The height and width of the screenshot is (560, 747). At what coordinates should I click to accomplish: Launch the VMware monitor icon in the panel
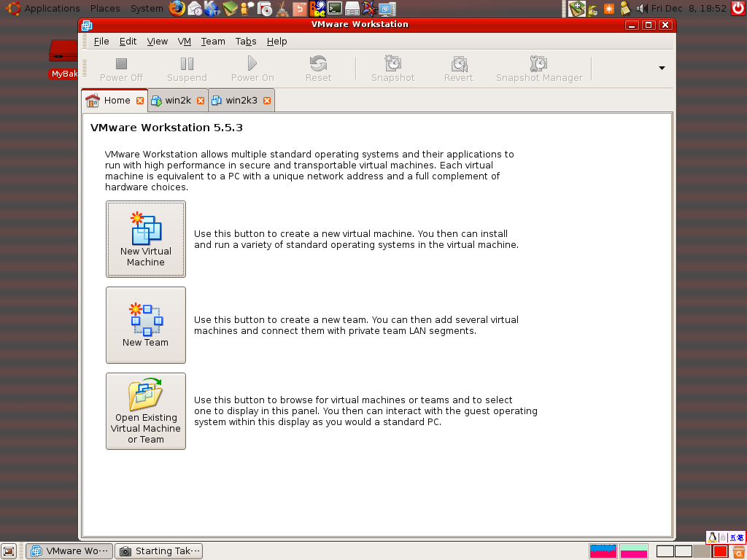pyautogui.click(x=387, y=9)
